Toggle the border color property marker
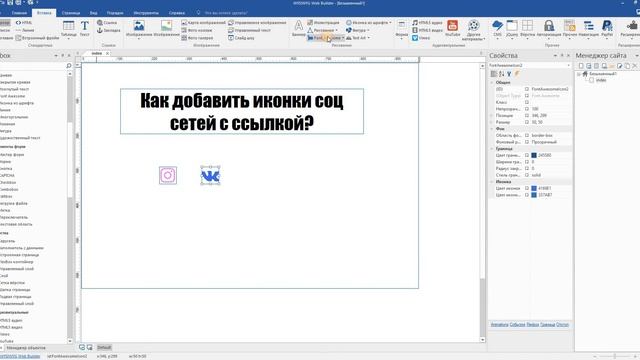 click(x=527, y=155)
